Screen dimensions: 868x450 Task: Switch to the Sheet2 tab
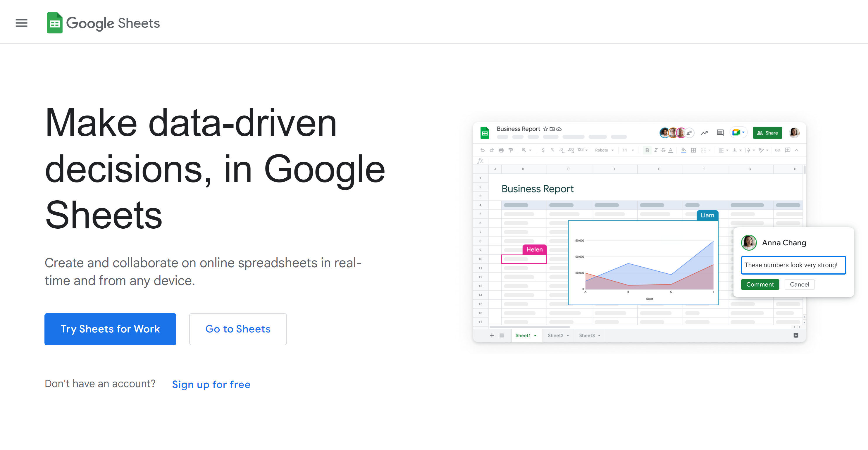[x=558, y=335]
